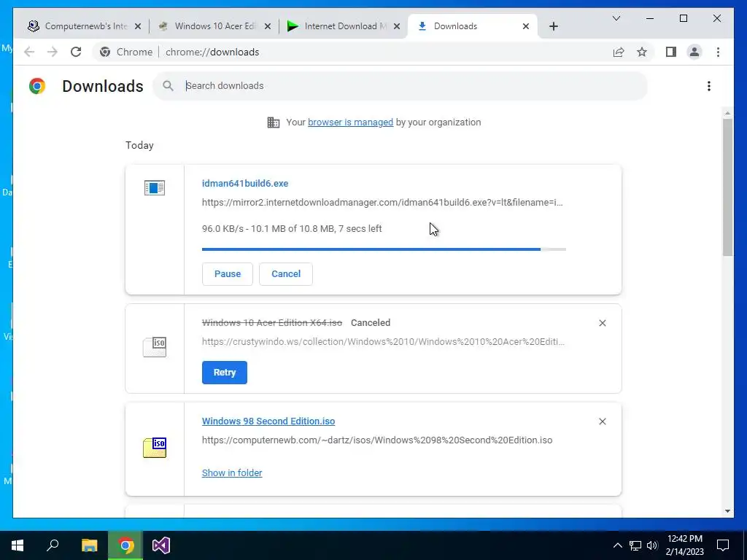Show hidden system tray icons
Screen dimensions: 747x560
point(617,545)
